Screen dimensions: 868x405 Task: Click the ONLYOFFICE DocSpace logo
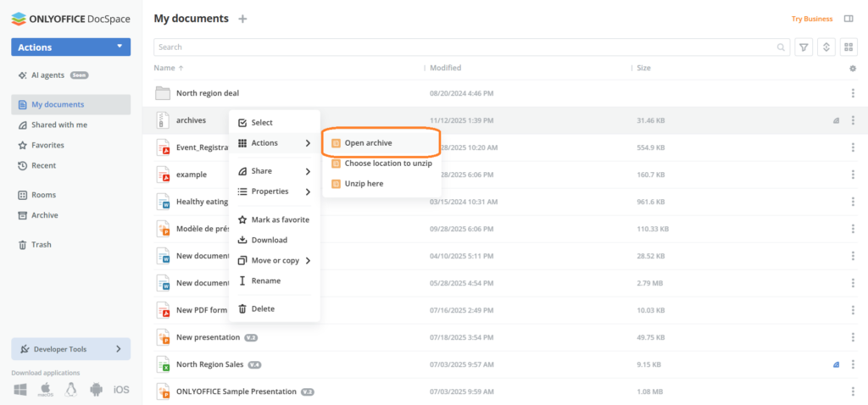71,19
